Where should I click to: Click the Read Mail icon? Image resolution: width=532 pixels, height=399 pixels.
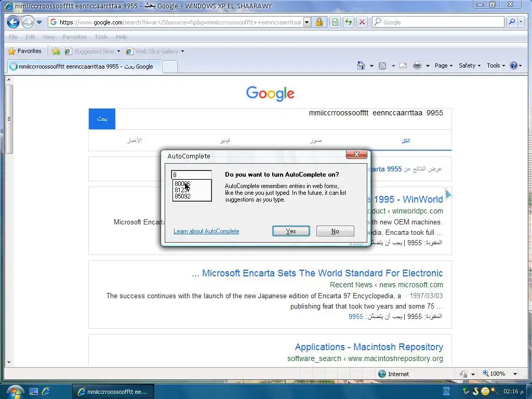pos(403,66)
